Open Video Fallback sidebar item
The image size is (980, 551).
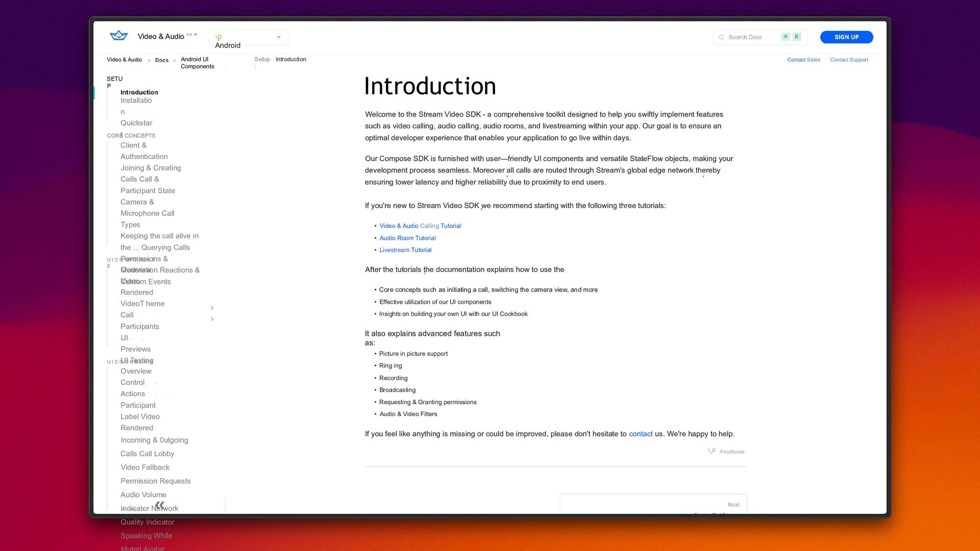(145, 467)
